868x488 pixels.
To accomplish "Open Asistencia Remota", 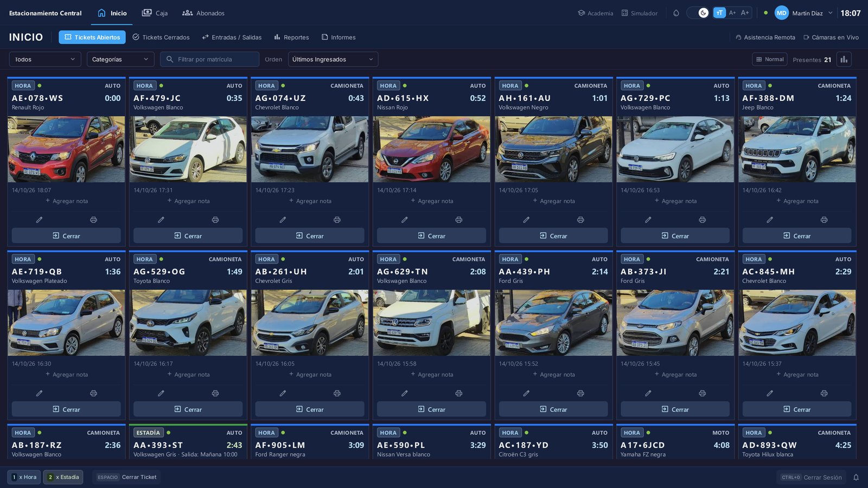I will (x=765, y=37).
